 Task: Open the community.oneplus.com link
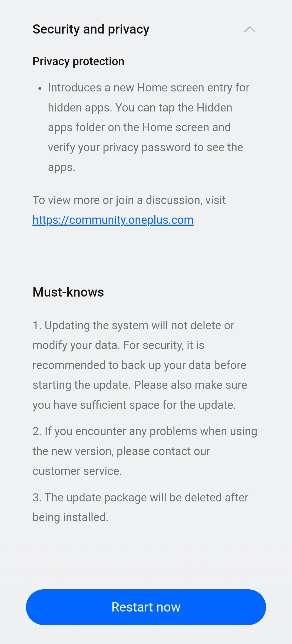click(113, 220)
